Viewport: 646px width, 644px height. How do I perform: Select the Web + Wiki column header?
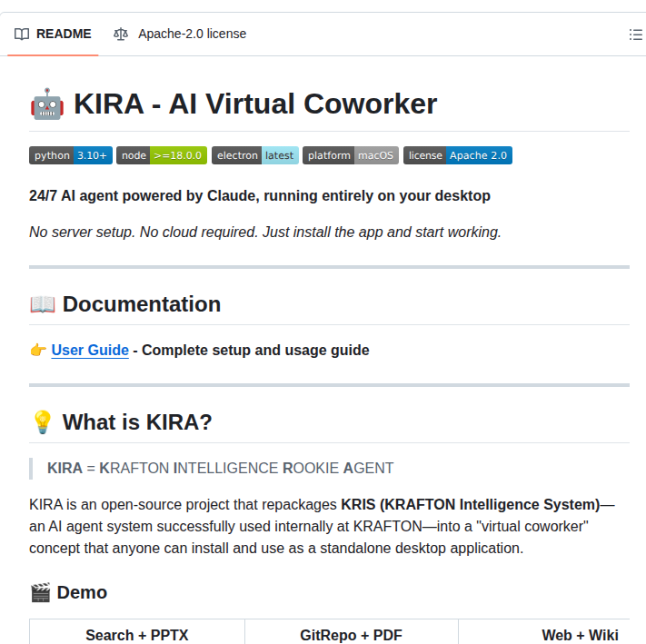tap(580, 635)
